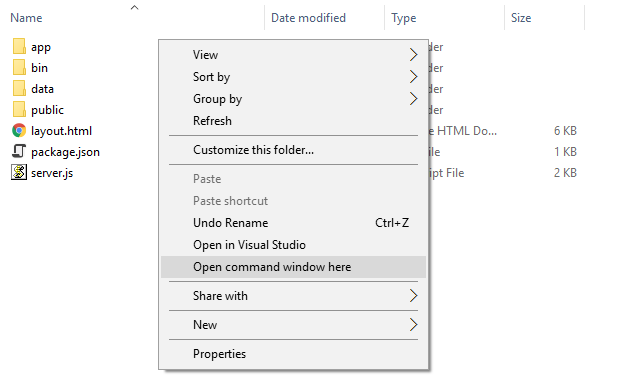Click the data folder icon
This screenshot has height=391, width=641.
[19, 89]
